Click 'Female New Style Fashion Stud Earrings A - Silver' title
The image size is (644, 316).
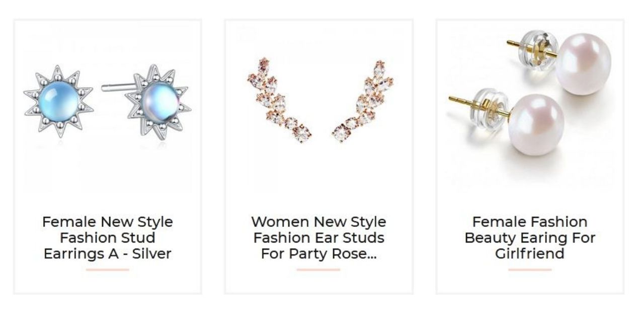108,238
